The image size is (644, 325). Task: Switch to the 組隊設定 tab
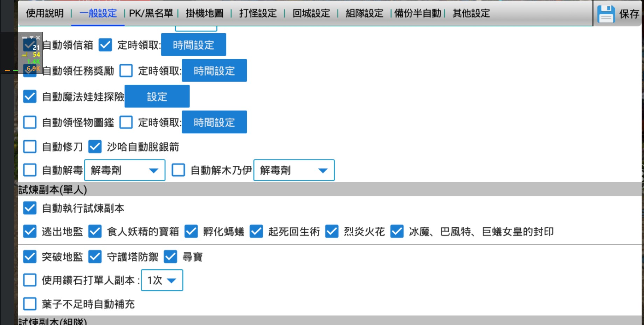365,13
